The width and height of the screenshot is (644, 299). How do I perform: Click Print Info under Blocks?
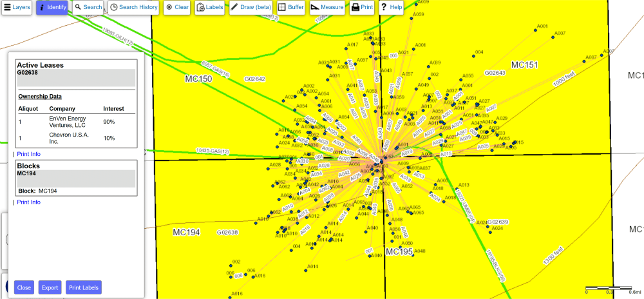click(x=28, y=202)
